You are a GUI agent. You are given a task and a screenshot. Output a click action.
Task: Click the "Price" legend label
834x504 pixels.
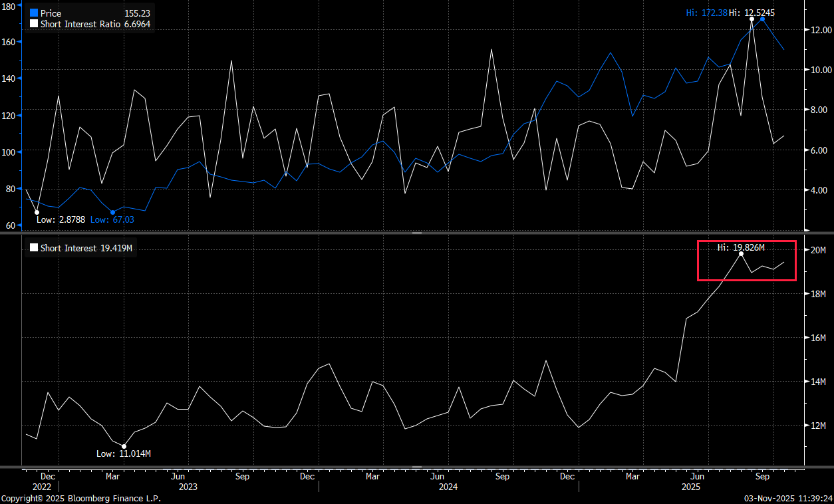(x=51, y=13)
